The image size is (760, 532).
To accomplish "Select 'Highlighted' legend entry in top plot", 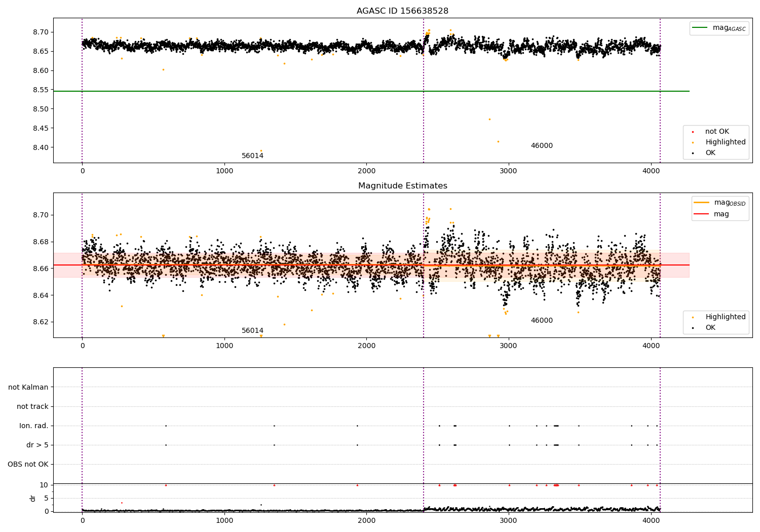I will pyautogui.click(x=726, y=142).
